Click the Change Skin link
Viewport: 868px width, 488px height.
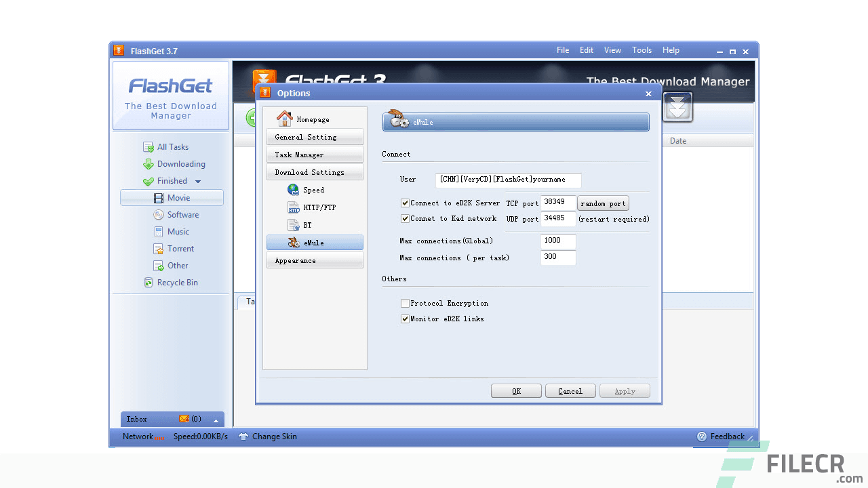click(x=275, y=436)
